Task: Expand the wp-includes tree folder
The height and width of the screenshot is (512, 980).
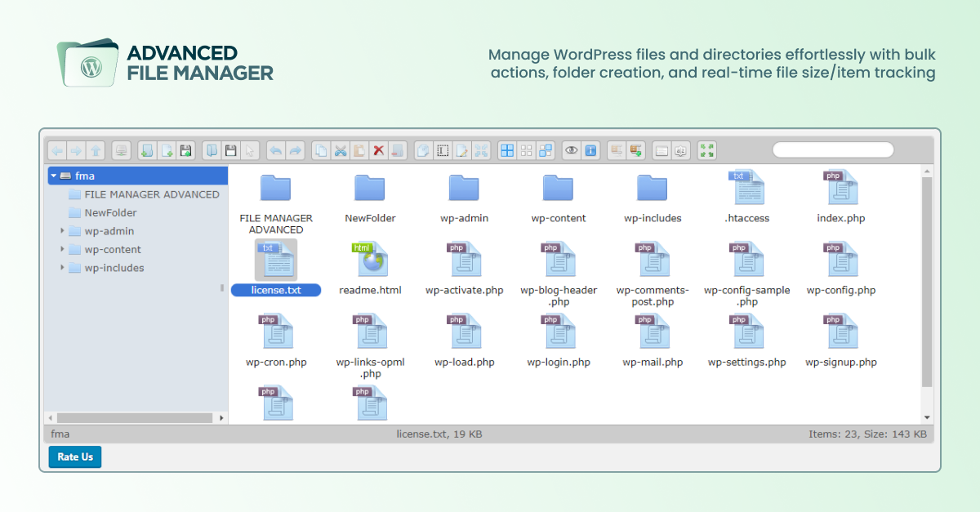Action: click(62, 268)
